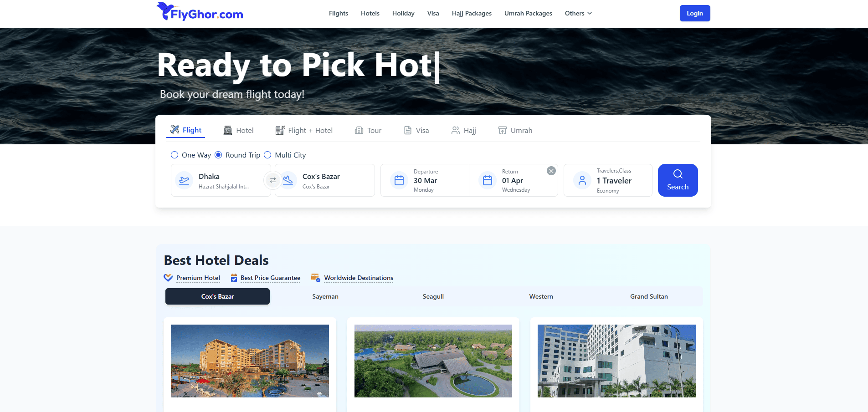The width and height of the screenshot is (868, 412).
Task: Click the swap origin and destination icon
Action: pyautogui.click(x=272, y=180)
